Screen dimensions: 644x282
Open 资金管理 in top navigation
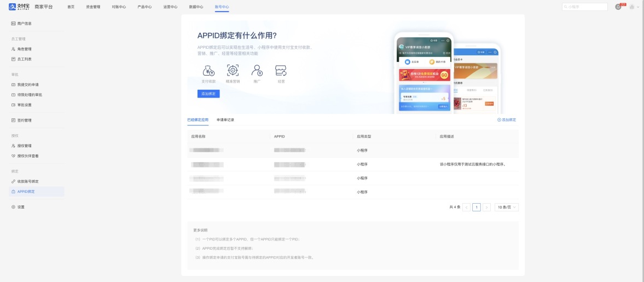93,7
